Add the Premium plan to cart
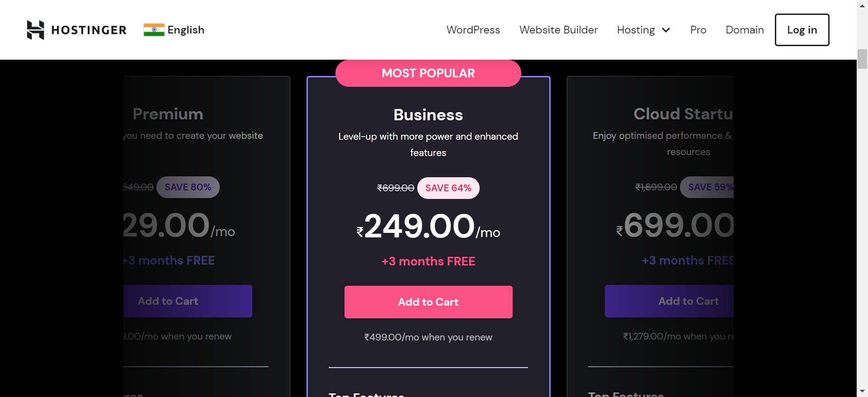868x397 pixels. coord(188,301)
